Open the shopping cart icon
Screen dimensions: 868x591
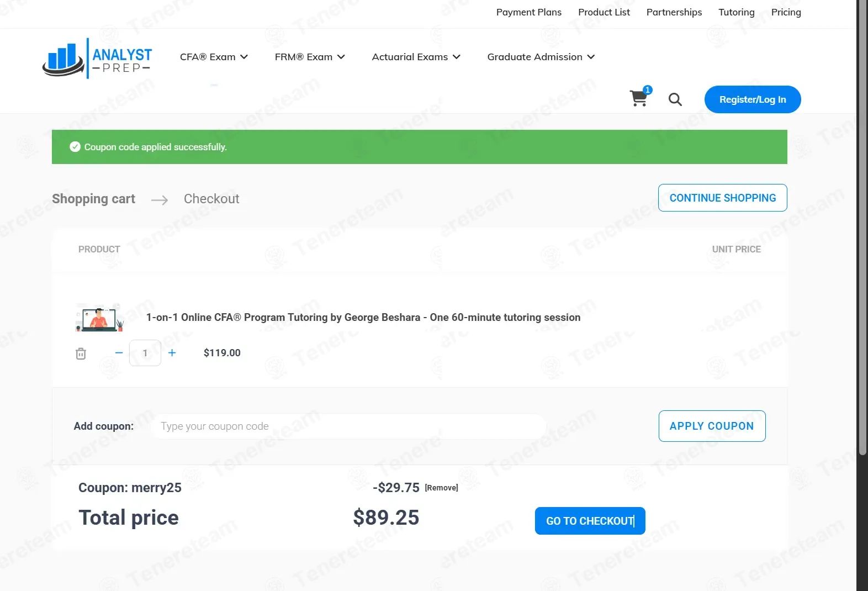pyautogui.click(x=640, y=97)
